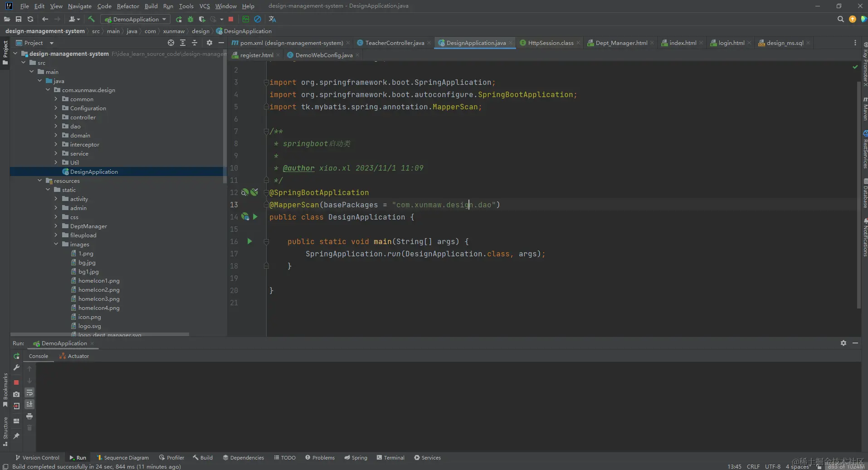
Task: Toggle the Bookmarks tool window stripe
Action: click(5, 390)
